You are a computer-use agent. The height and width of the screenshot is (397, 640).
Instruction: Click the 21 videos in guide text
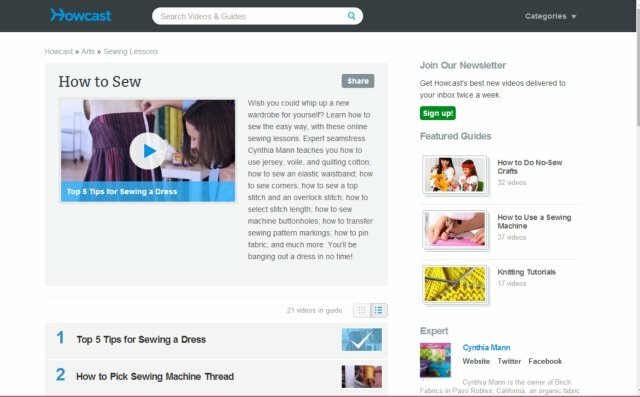[x=314, y=311]
